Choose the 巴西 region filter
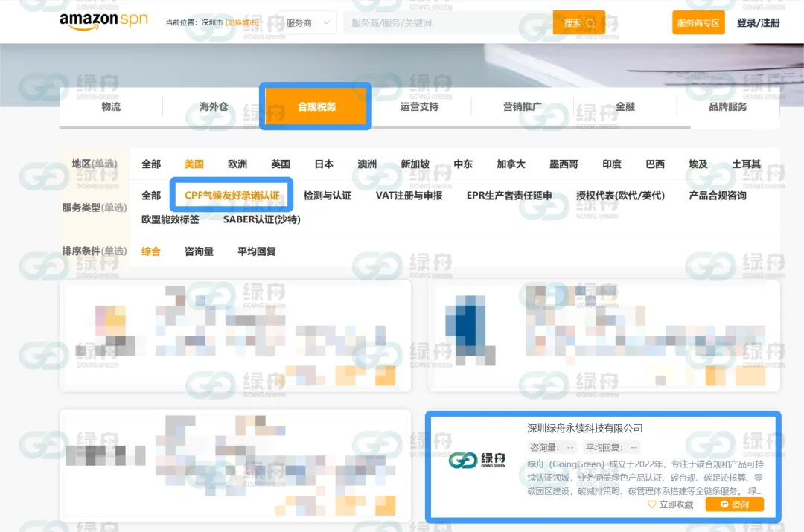Screen dimensions: 804x532 655,164
